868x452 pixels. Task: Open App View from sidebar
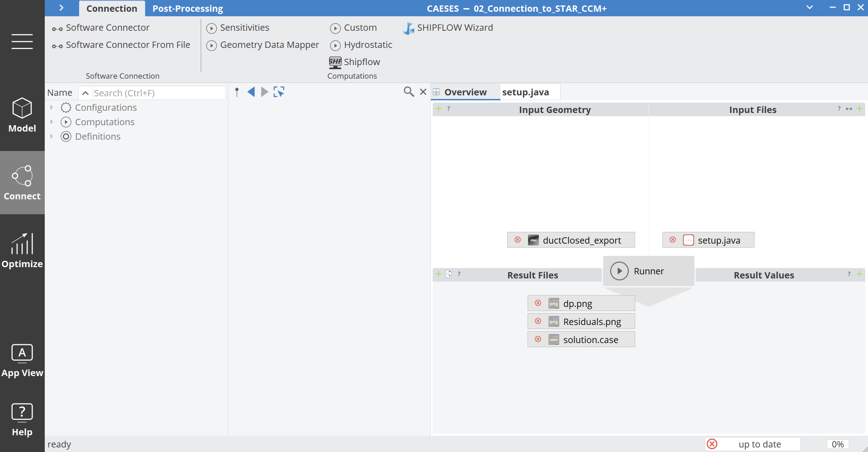coord(22,360)
